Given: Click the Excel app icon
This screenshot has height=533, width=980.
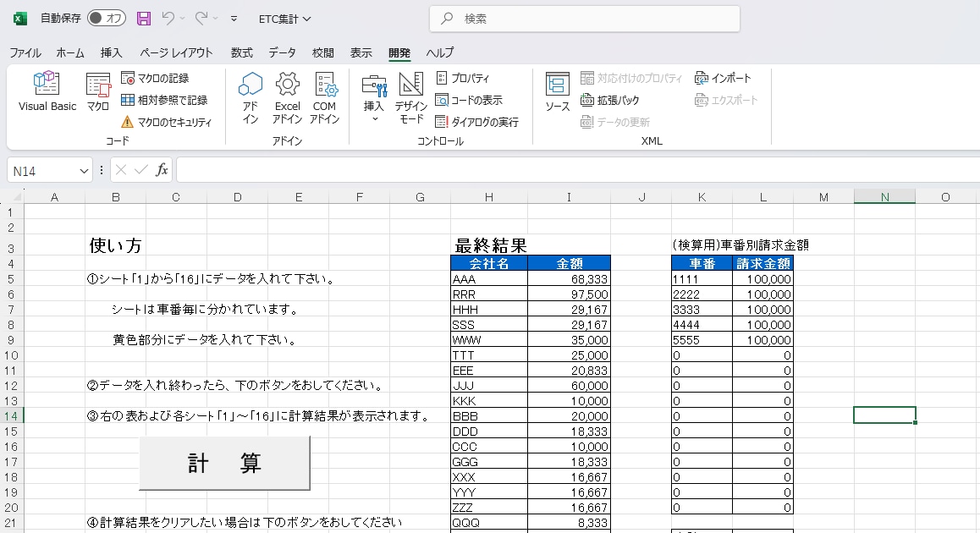Looking at the screenshot, I should tap(20, 19).
